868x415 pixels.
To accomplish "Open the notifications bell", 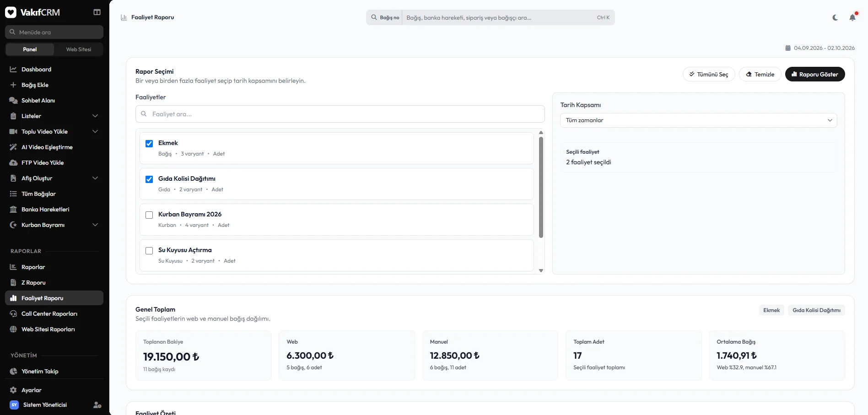I will [852, 17].
